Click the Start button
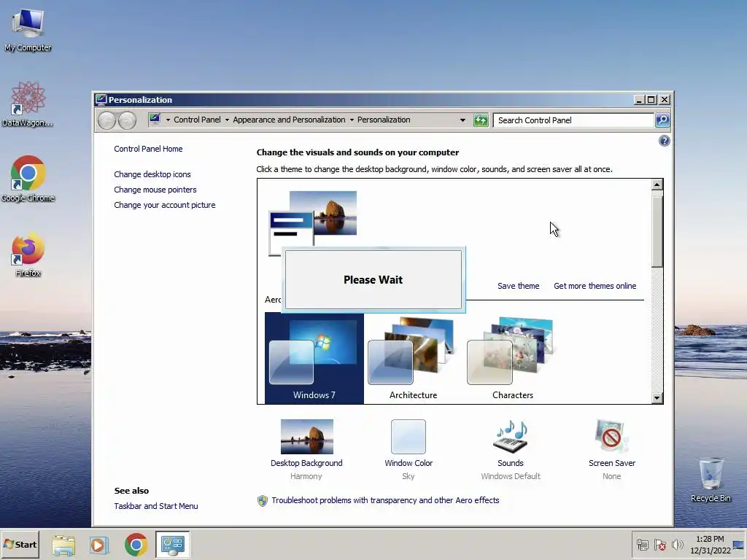 pyautogui.click(x=20, y=544)
